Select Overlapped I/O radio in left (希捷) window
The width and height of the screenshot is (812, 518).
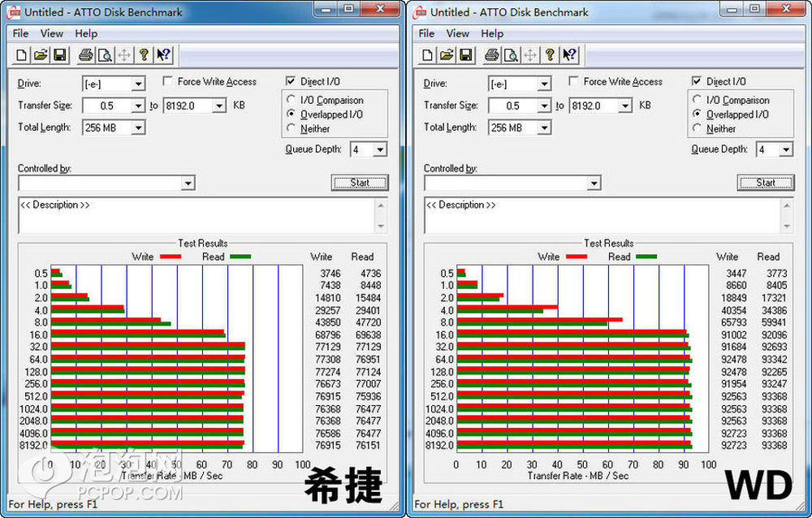(291, 114)
